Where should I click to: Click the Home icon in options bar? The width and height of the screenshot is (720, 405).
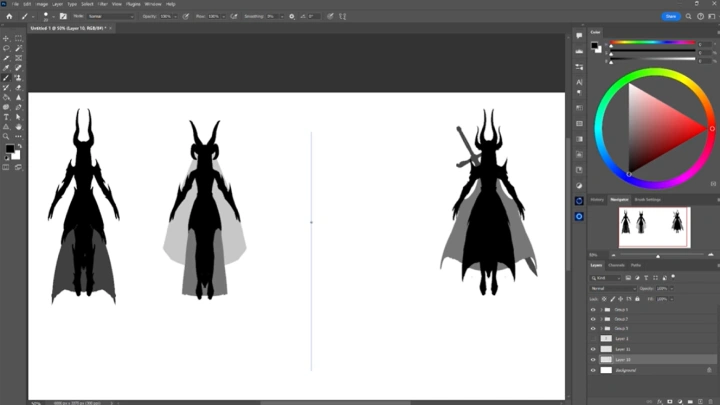pos(9,17)
